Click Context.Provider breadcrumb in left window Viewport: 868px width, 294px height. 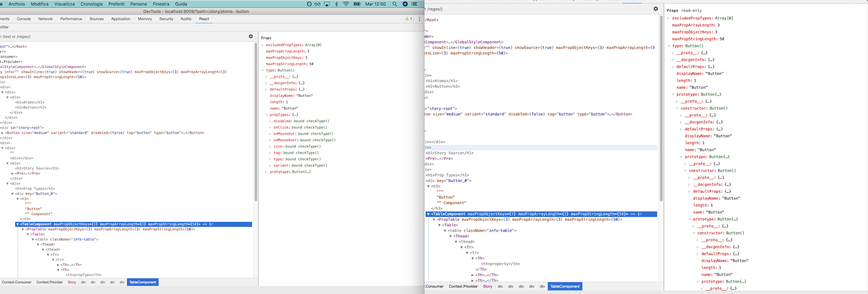click(49, 282)
